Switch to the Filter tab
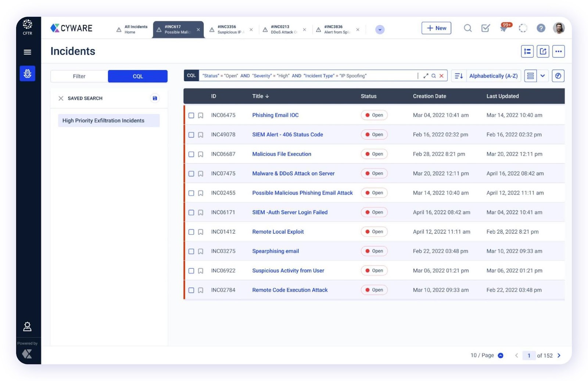Screen dimensions: 588x381 coord(79,76)
